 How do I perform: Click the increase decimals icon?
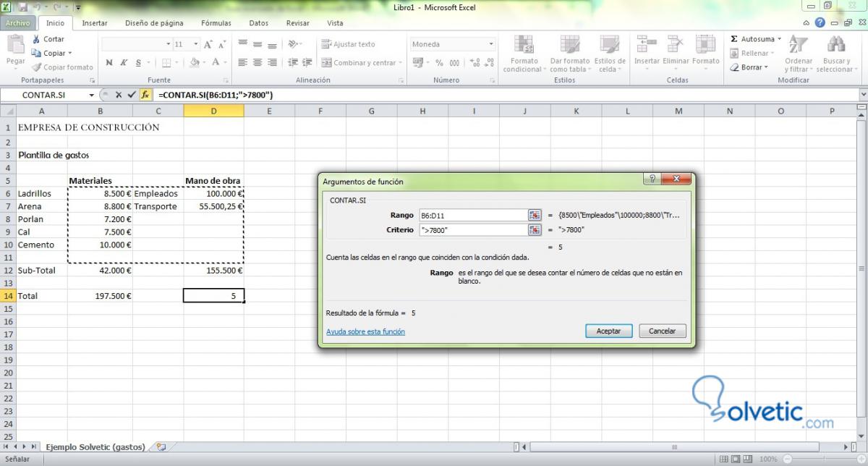pyautogui.click(x=474, y=63)
